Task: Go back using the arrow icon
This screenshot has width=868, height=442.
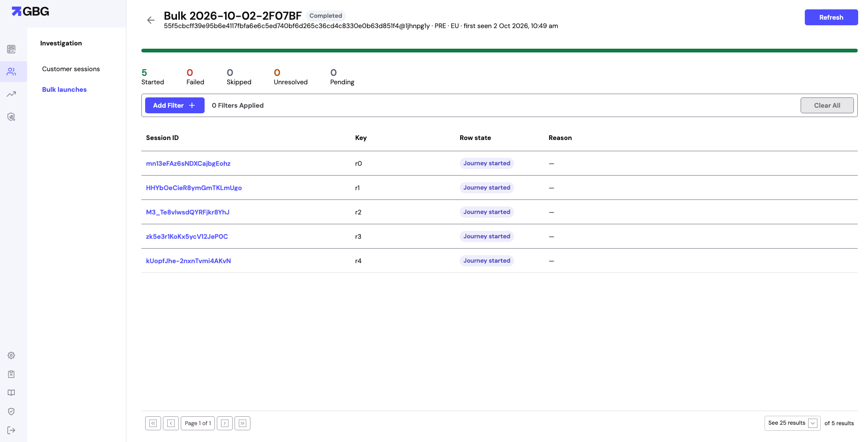Action: point(151,20)
